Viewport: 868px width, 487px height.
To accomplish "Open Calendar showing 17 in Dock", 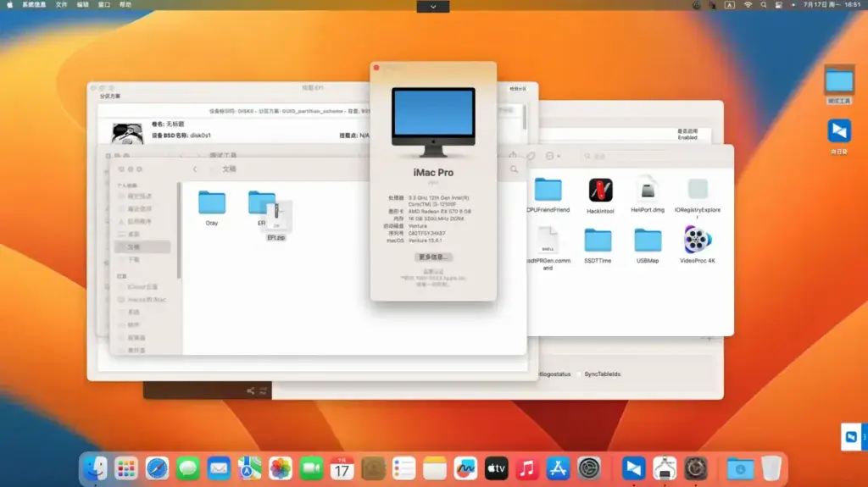I will pos(342,468).
